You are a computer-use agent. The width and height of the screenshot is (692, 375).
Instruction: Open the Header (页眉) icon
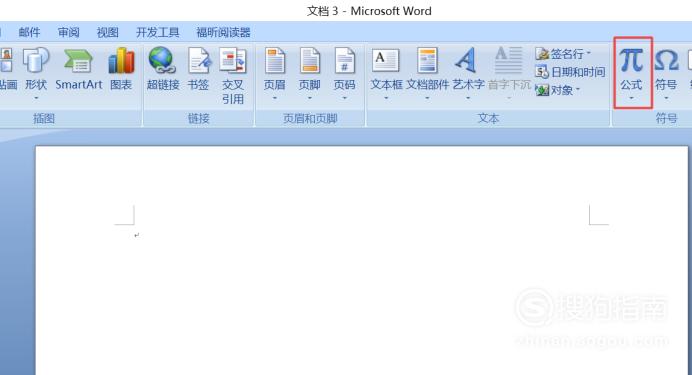(x=275, y=61)
